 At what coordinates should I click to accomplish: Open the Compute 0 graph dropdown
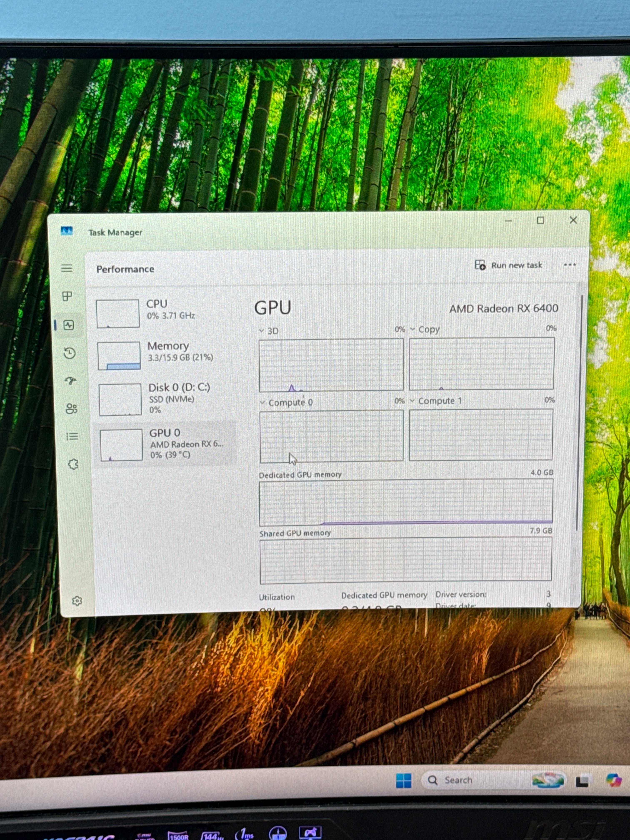tap(262, 402)
